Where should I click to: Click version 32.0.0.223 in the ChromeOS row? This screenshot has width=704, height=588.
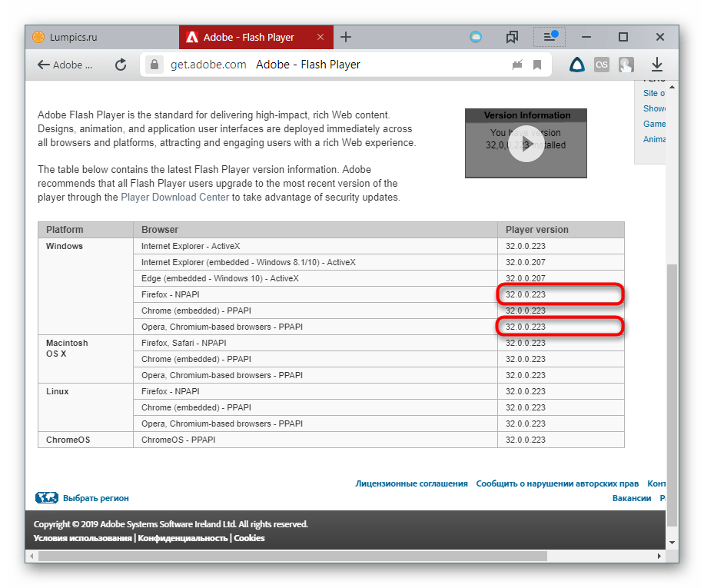point(525,440)
